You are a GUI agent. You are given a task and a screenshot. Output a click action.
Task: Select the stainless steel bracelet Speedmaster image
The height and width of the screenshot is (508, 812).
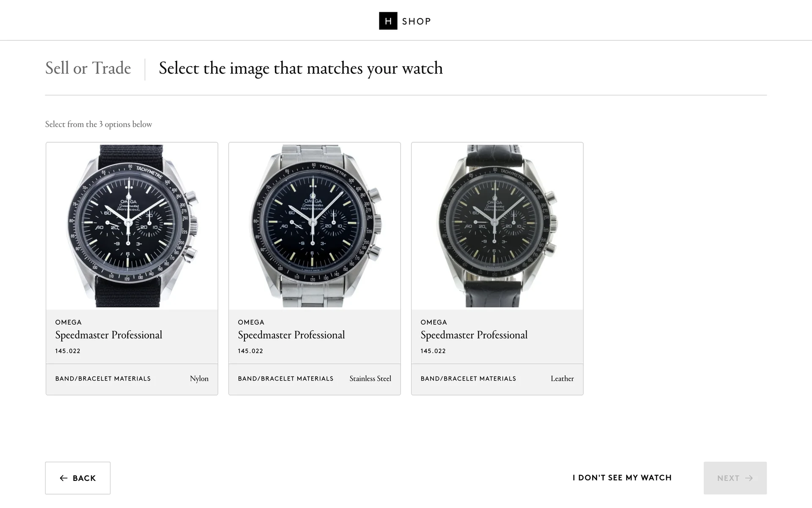[x=315, y=226]
